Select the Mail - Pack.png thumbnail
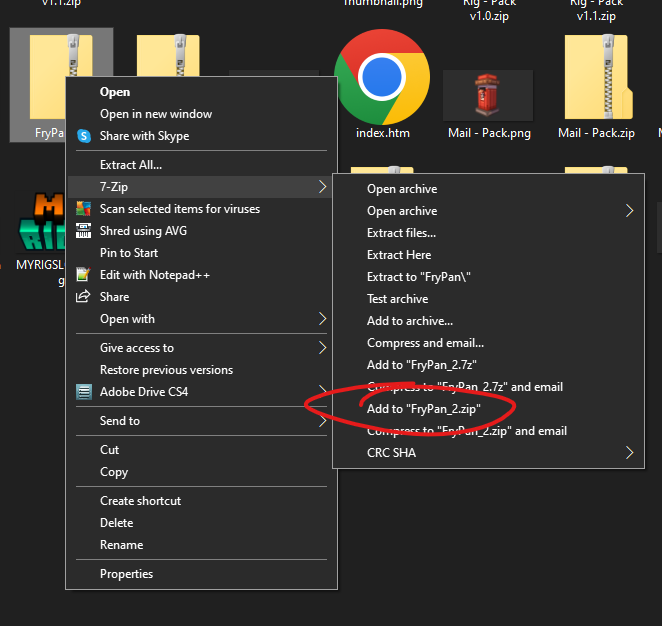Image resolution: width=662 pixels, height=626 pixels. tap(488, 95)
